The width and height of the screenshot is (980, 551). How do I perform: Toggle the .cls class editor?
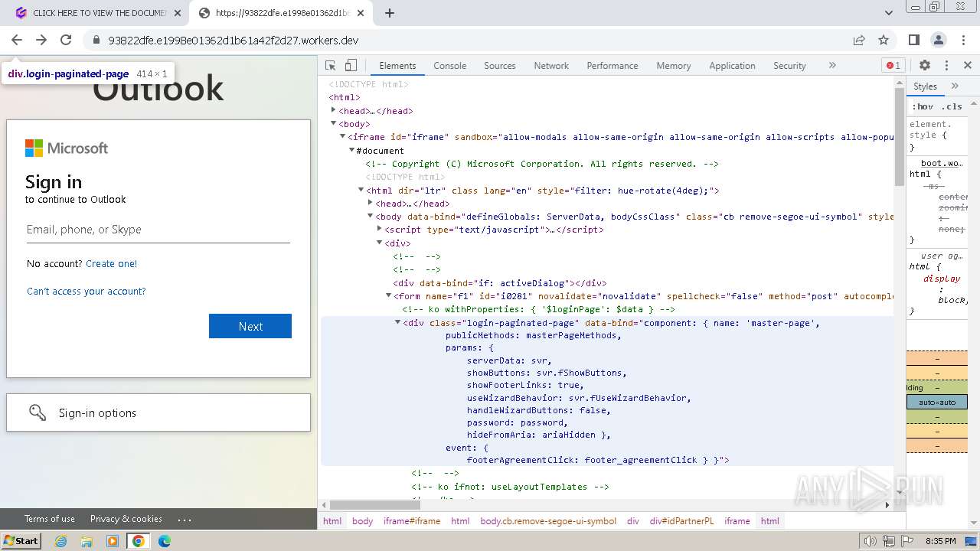click(952, 106)
